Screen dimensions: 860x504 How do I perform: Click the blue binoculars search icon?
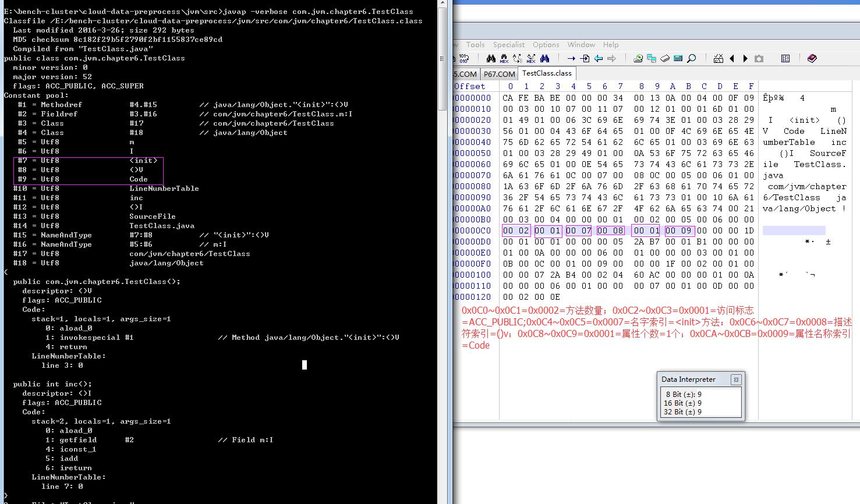(544, 58)
